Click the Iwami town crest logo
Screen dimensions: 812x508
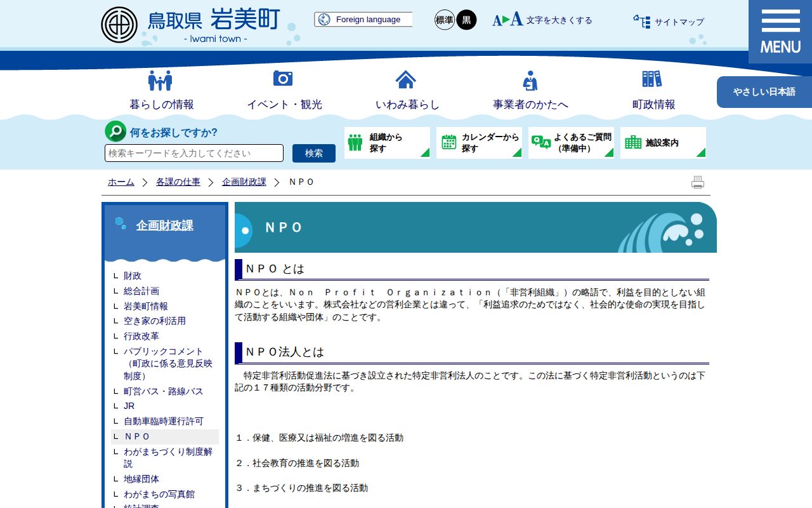pos(119,25)
